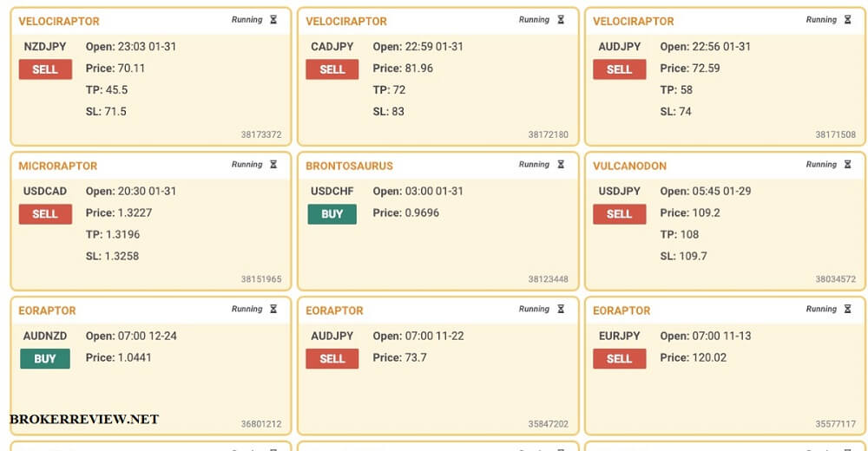Click hourglass icon on AUDJPY Velociraptor card
Screen dimensions: 868x451
(847, 20)
